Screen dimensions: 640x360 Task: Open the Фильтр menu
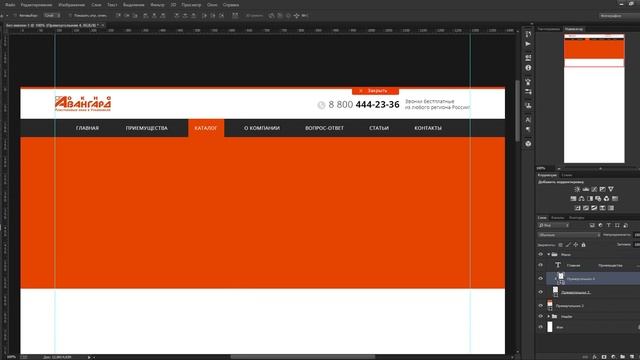pyautogui.click(x=157, y=5)
